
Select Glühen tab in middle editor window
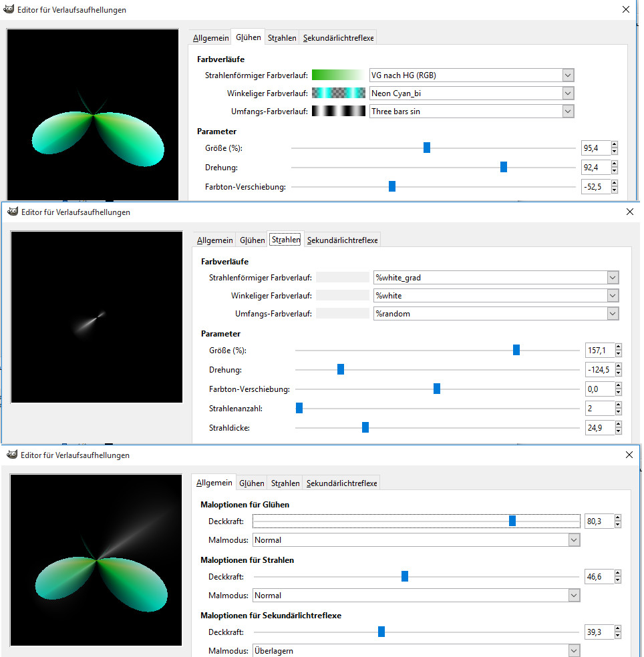tap(253, 240)
